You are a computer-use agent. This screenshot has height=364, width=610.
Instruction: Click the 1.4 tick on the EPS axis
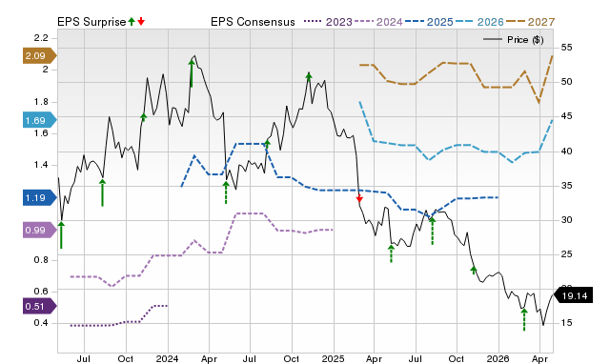(x=41, y=165)
